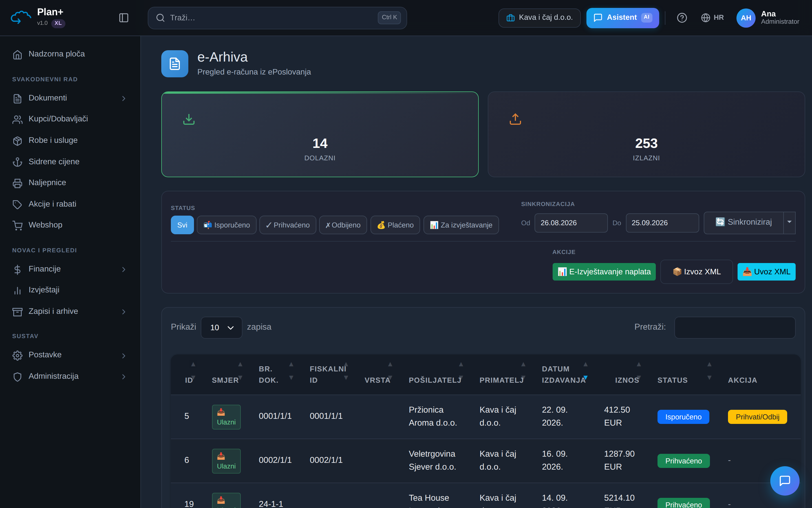The image size is (812, 508).
Task: Click the Od date field
Action: point(571,223)
